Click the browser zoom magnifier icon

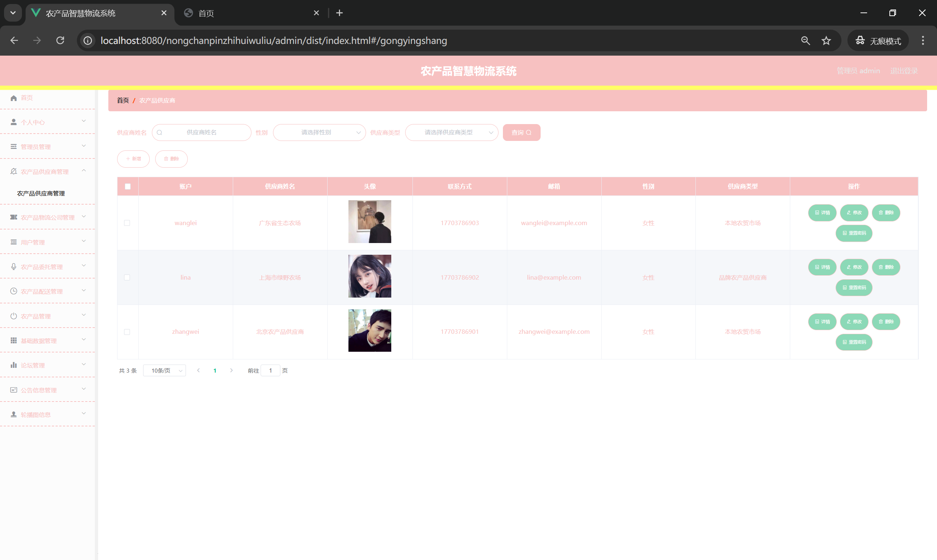(805, 40)
